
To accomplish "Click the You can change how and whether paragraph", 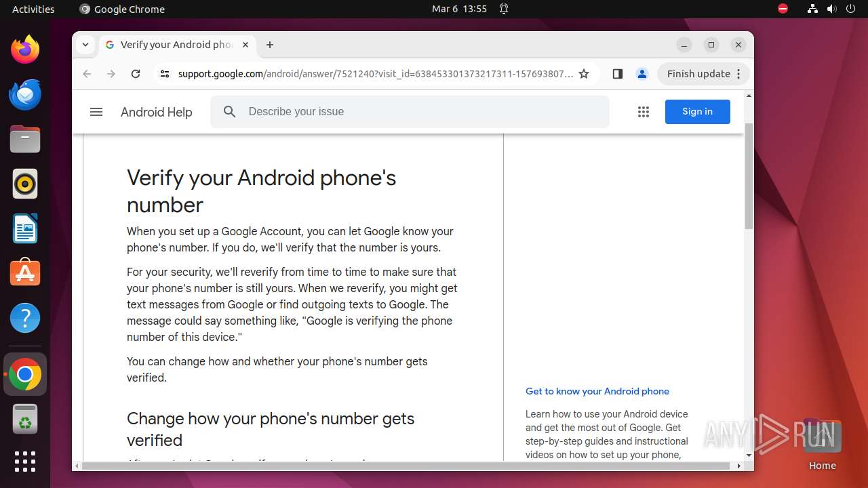I will pyautogui.click(x=277, y=369).
